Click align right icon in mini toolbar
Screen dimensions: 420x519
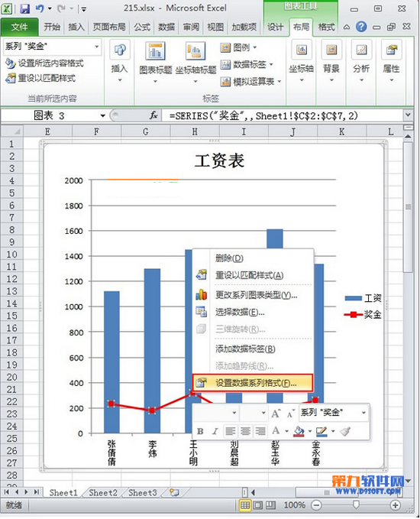click(x=260, y=431)
